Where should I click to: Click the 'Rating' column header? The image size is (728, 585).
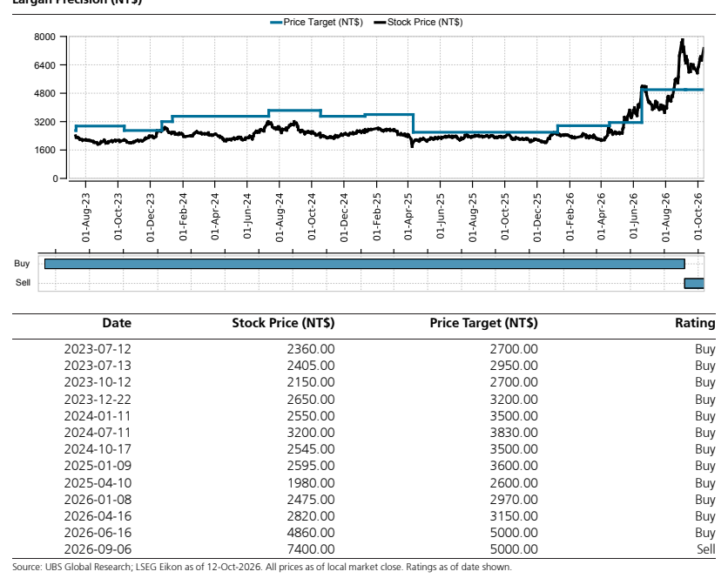[695, 323]
